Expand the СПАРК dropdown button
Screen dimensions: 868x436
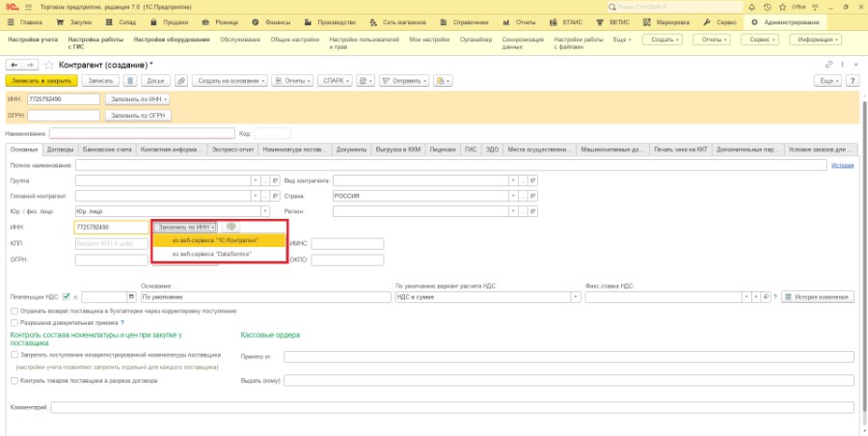[x=336, y=81]
